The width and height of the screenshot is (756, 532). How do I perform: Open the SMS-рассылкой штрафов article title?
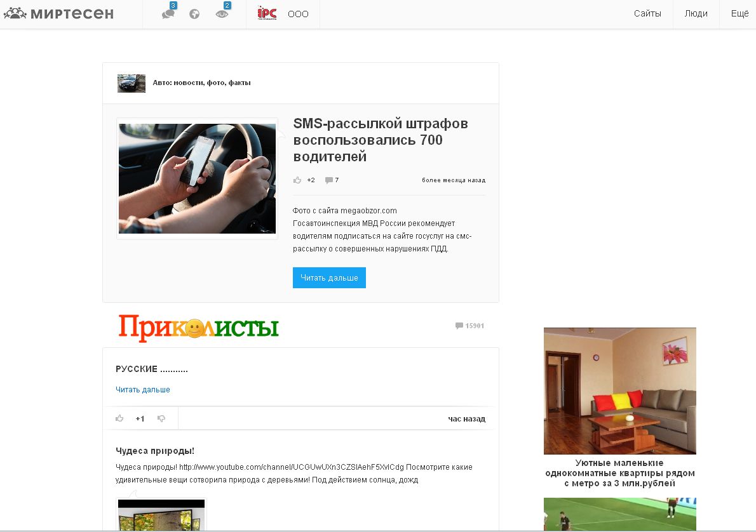381,140
